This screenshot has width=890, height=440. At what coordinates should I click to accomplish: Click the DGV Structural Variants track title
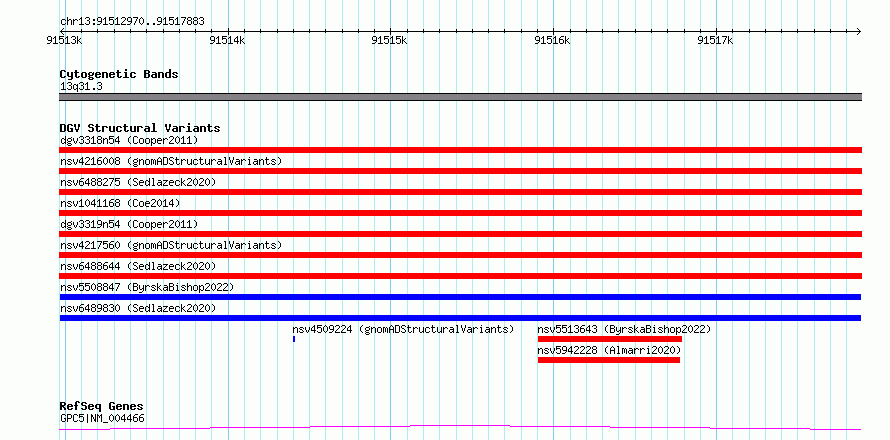[140, 128]
